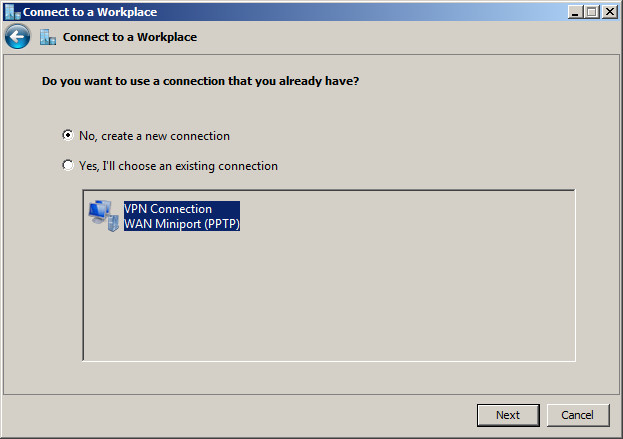This screenshot has height=439, width=623.
Task: Cancel the connection wizard
Action: click(578, 415)
